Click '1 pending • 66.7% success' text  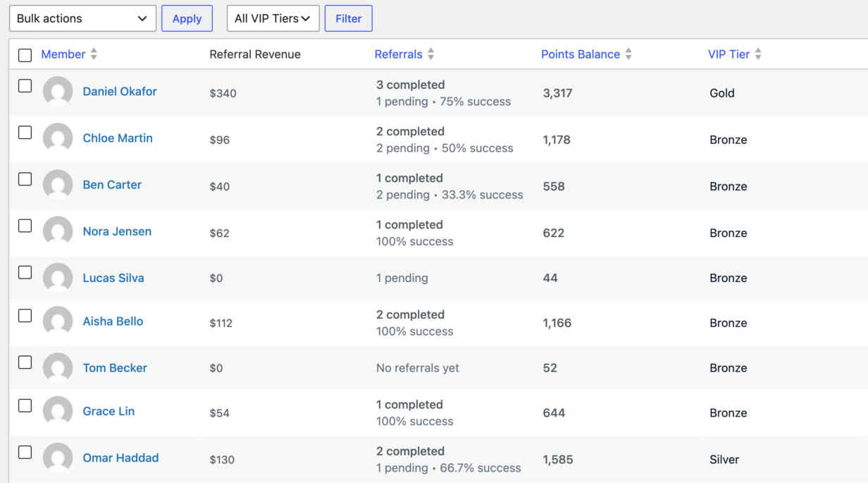click(449, 468)
